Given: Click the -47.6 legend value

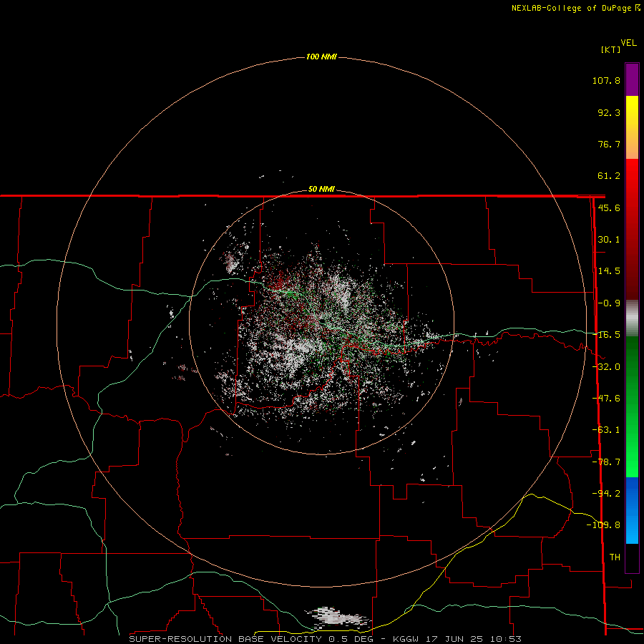Looking at the screenshot, I should 607,399.
